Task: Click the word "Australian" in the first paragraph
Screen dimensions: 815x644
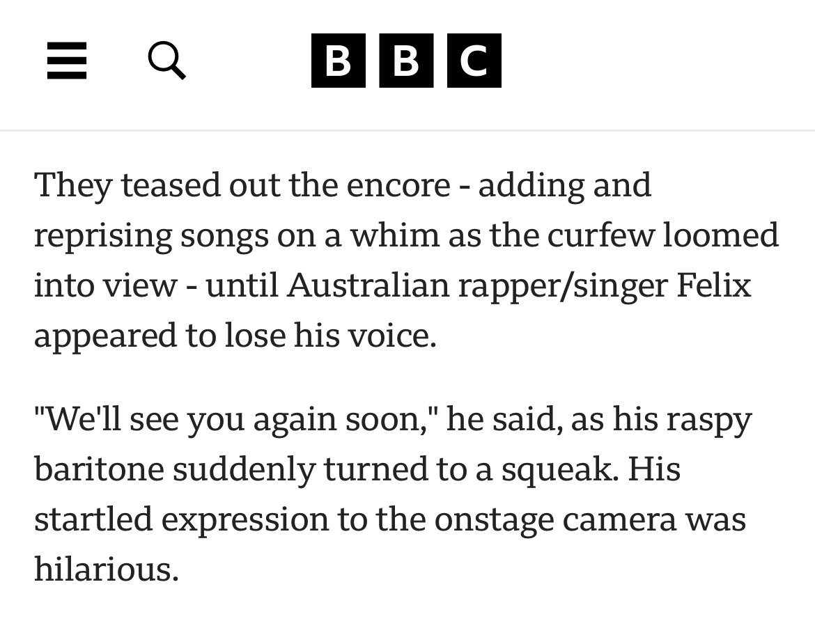Action: [368, 285]
